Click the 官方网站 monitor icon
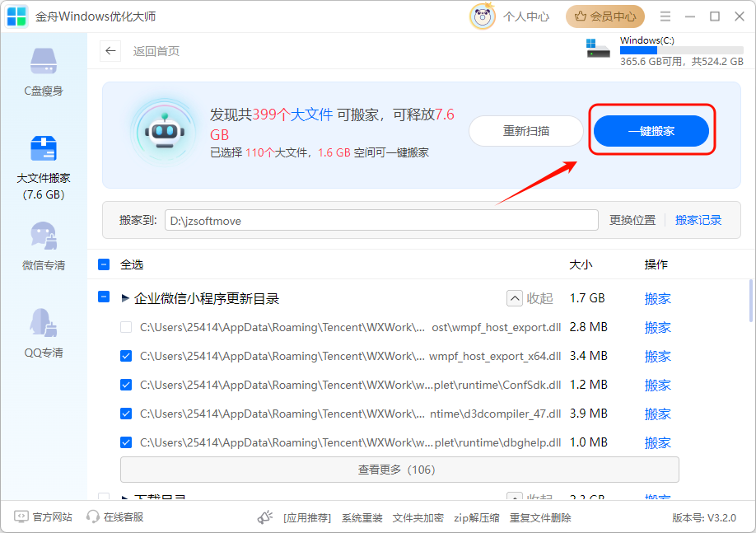 [21, 517]
